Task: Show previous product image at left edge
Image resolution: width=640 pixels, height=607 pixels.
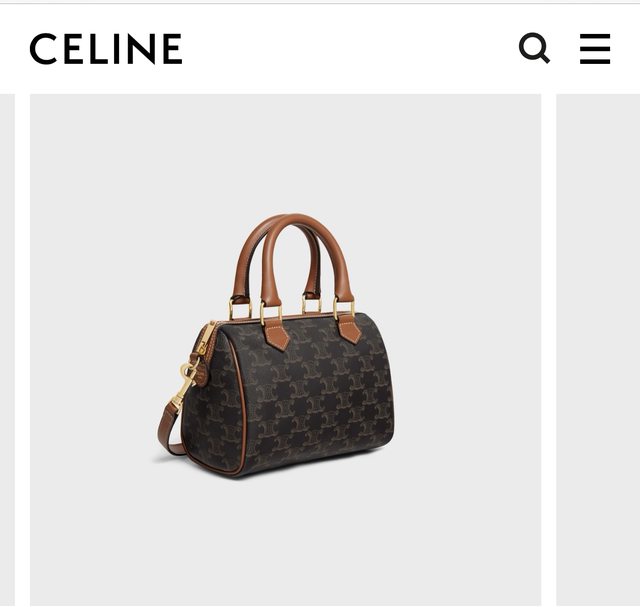Action: tap(7, 349)
